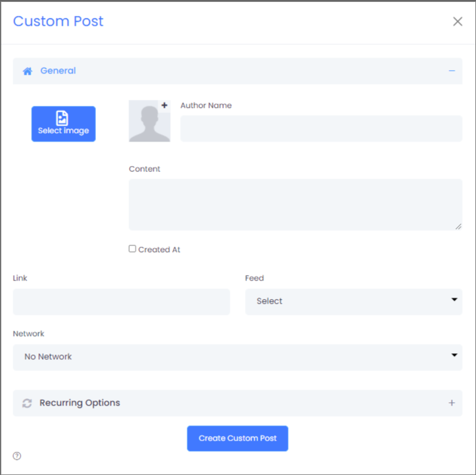Viewport: 476px width, 475px height.
Task: Click the Select image button
Action: [64, 124]
